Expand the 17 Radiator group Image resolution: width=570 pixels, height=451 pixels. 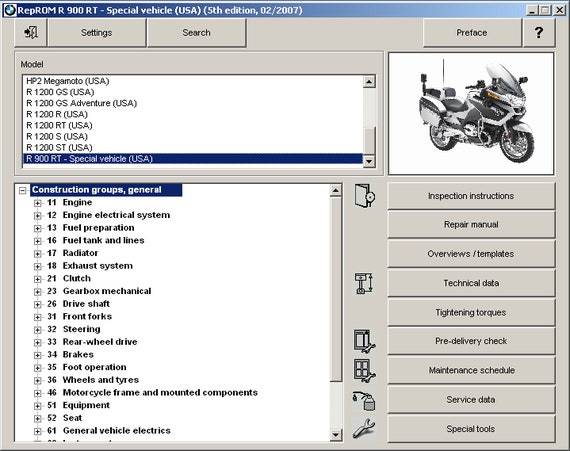coord(37,254)
